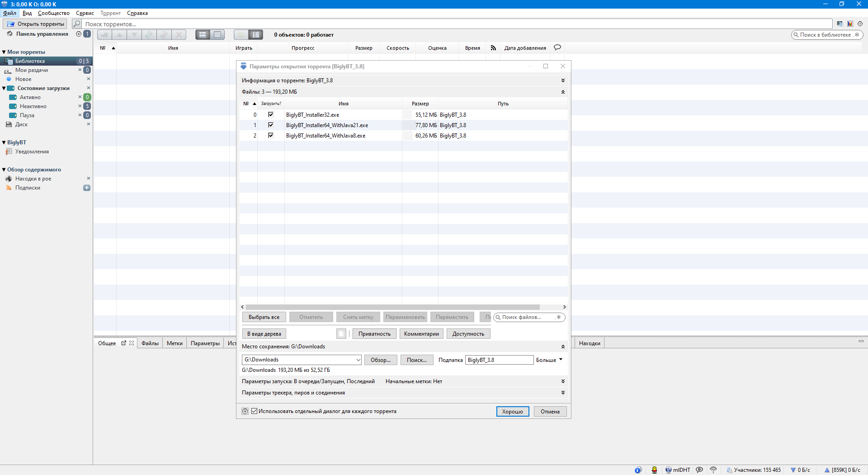Open the Сервис menu
This screenshot has width=868, height=475.
(x=85, y=13)
